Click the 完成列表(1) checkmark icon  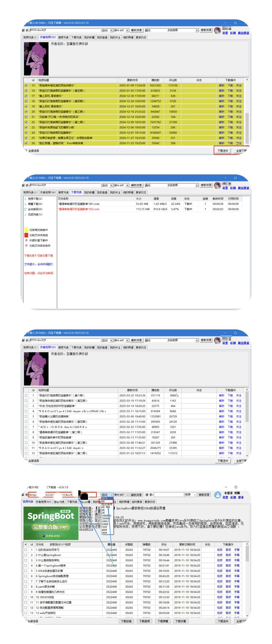(25, 214)
